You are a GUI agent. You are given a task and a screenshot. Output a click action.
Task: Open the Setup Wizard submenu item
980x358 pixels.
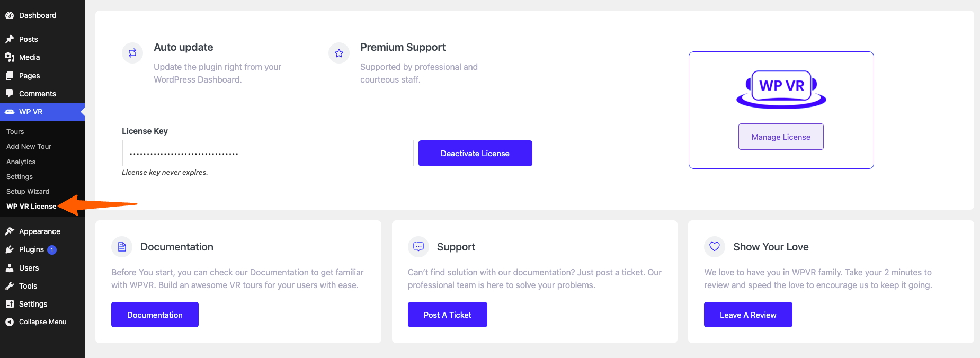[x=28, y=191]
